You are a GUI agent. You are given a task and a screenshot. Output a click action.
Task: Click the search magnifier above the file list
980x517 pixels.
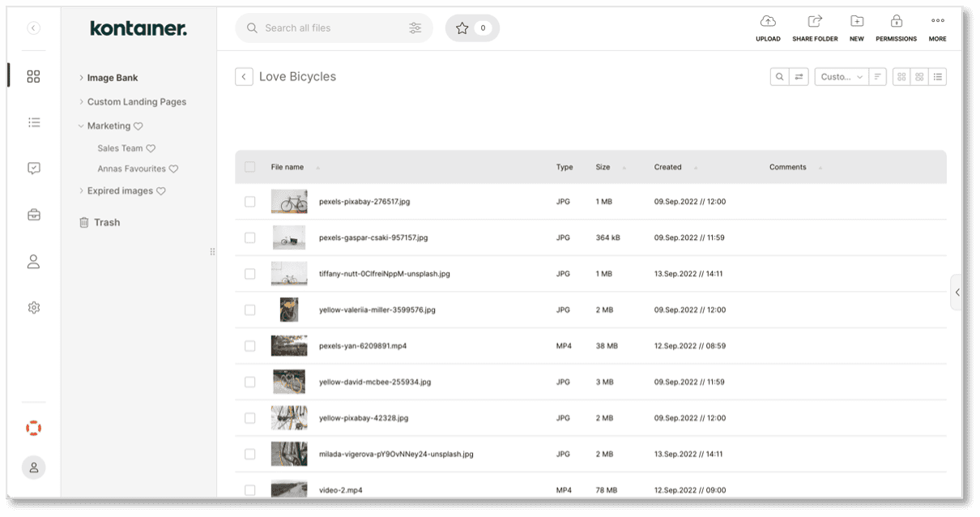pyautogui.click(x=778, y=76)
